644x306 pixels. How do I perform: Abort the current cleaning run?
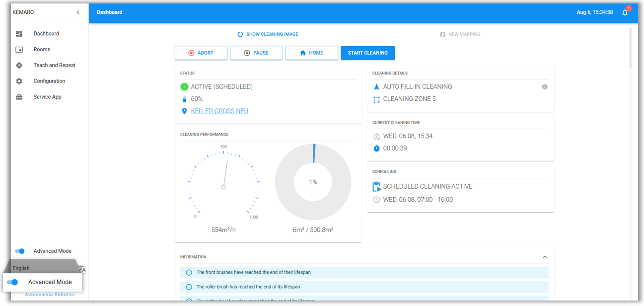click(201, 53)
